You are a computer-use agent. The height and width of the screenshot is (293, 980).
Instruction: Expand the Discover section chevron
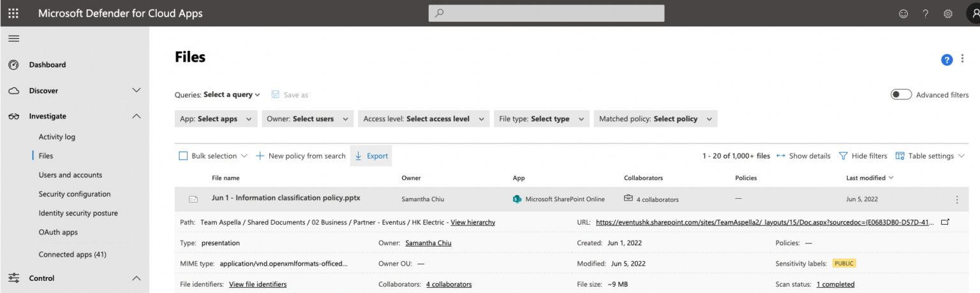136,90
